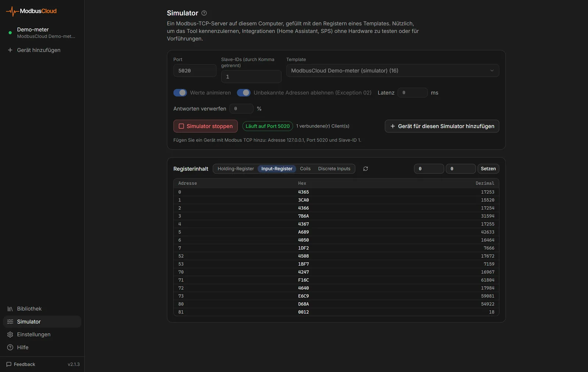The height and width of the screenshot is (372, 588).
Task: Open the Coils tab
Action: click(305, 169)
